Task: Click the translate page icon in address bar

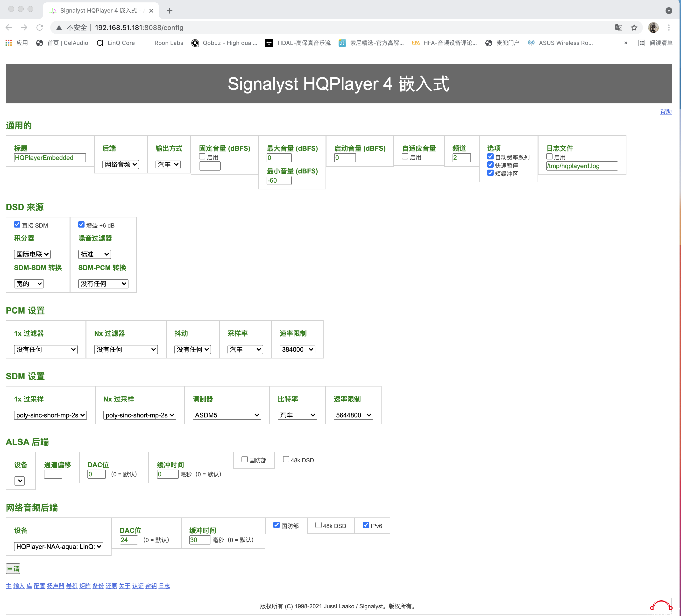Action: tap(618, 27)
